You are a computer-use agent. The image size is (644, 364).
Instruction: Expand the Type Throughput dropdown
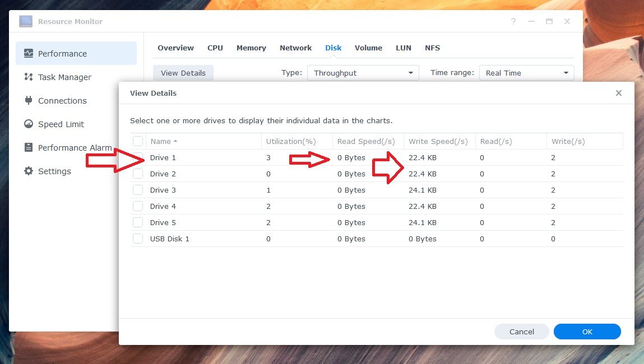pos(363,73)
